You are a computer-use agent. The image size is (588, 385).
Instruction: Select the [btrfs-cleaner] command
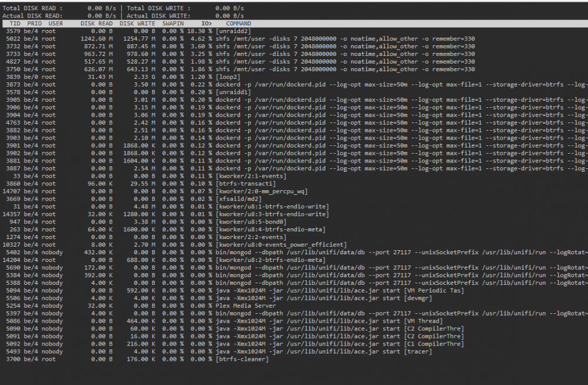pyautogui.click(x=242, y=360)
